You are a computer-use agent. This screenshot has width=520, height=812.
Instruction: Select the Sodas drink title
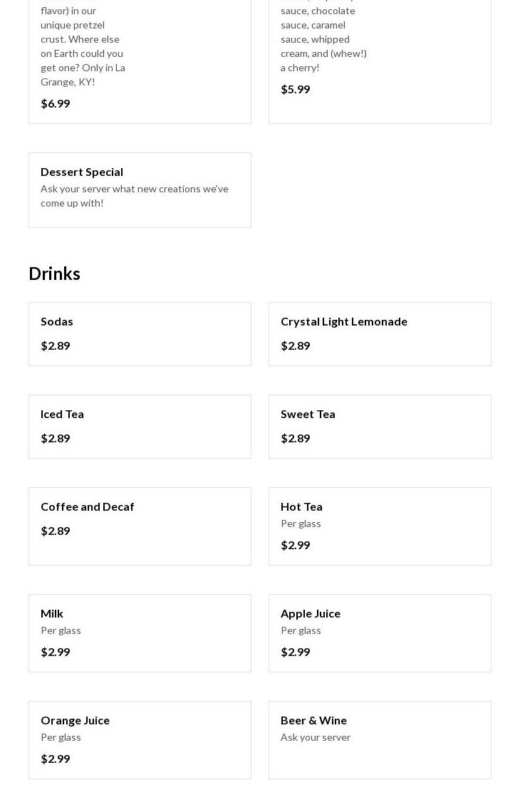57,321
